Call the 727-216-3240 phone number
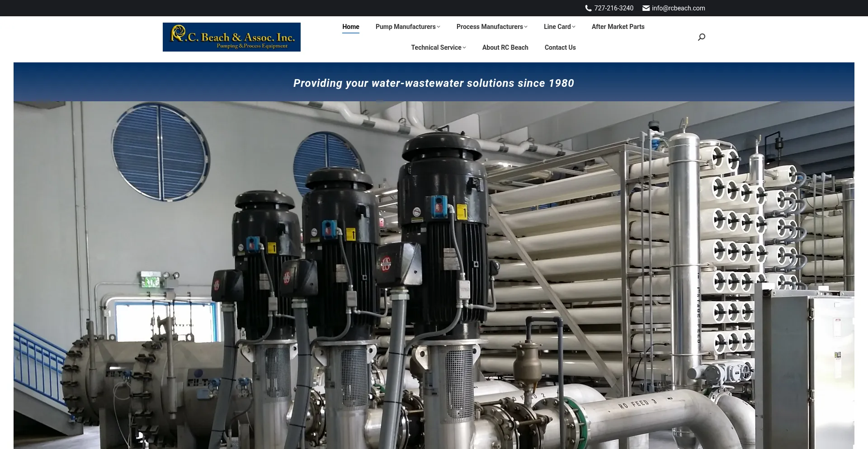This screenshot has height=449, width=868. (x=613, y=8)
